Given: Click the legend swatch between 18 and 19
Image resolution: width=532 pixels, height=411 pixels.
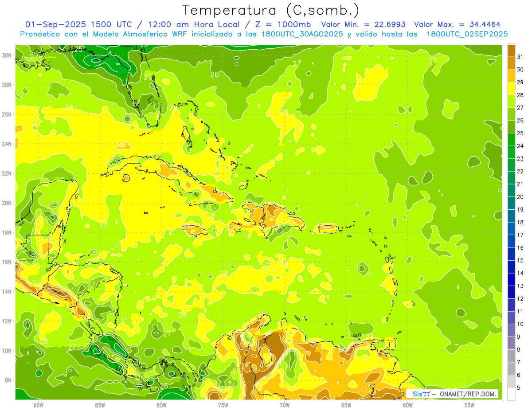Looking at the screenshot, I should [511, 216].
